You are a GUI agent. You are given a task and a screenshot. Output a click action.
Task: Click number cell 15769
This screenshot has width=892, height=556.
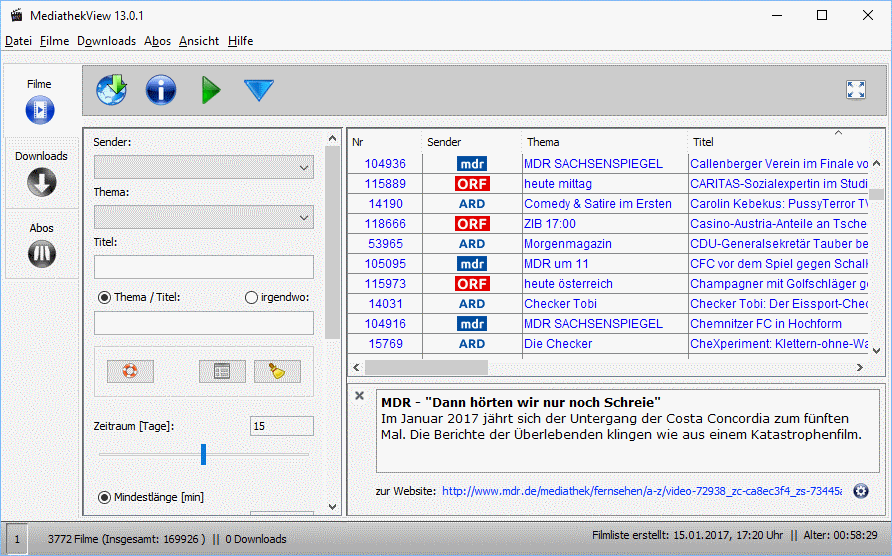(386, 343)
